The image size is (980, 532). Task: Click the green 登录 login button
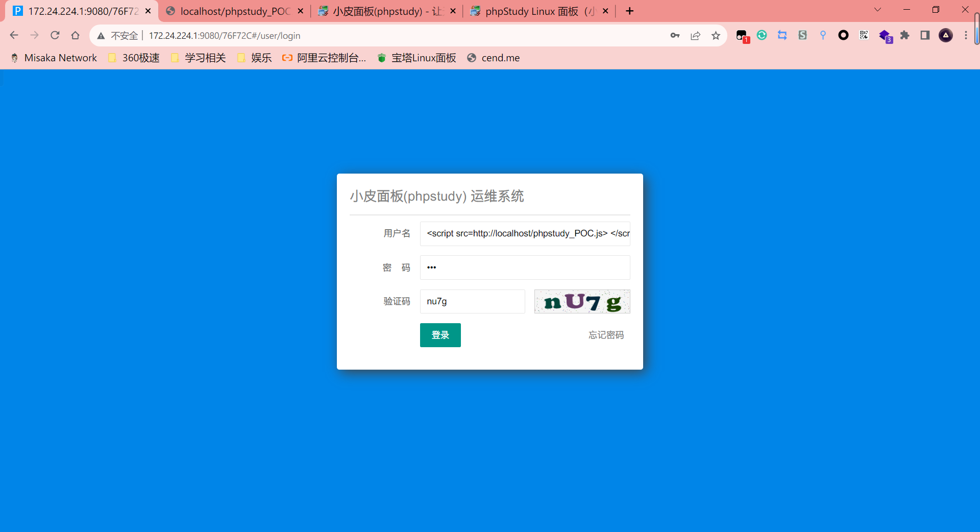tap(440, 335)
